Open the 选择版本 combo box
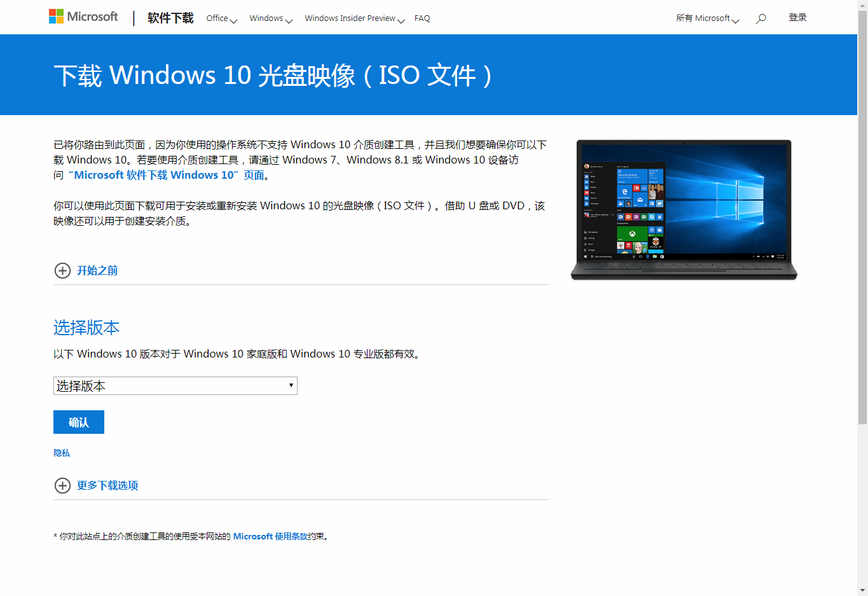868x596 pixels. [x=175, y=386]
